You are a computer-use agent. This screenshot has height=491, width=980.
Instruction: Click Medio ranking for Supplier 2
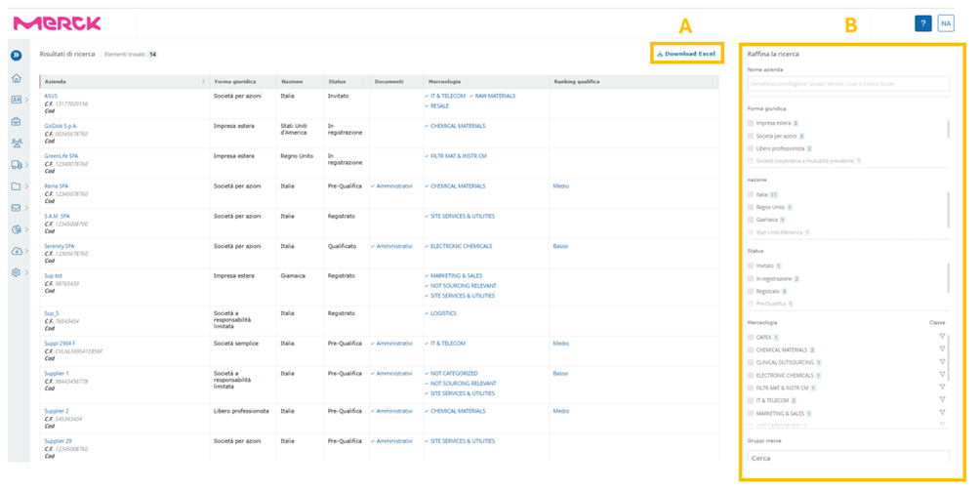560,411
